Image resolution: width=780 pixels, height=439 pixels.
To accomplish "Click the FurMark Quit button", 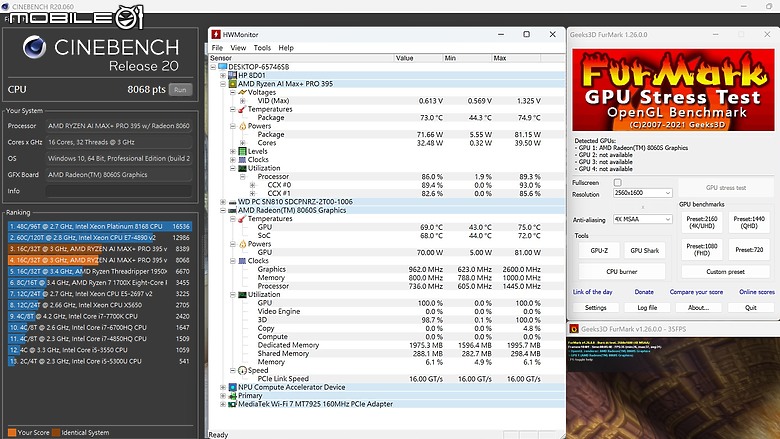I will click(x=751, y=308).
